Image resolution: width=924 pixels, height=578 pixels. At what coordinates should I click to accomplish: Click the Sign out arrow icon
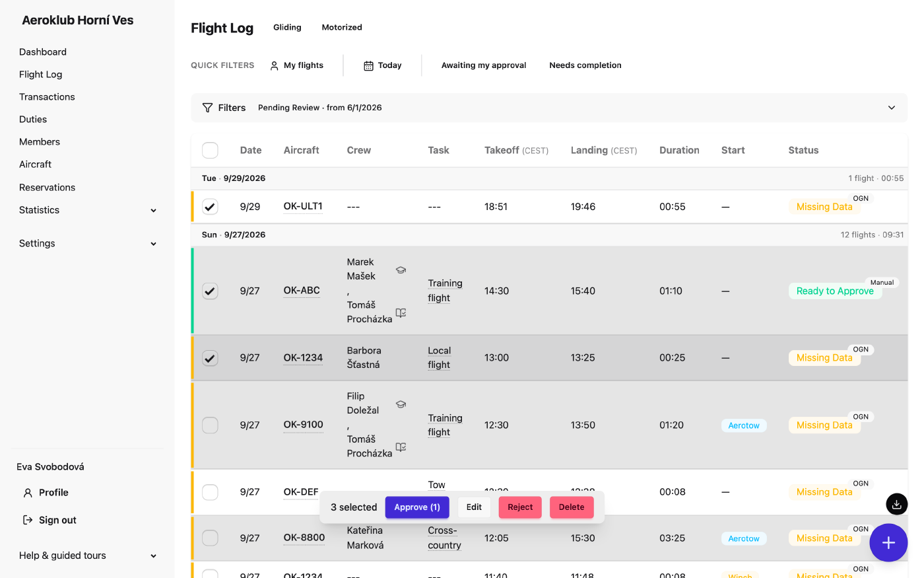[x=28, y=520]
